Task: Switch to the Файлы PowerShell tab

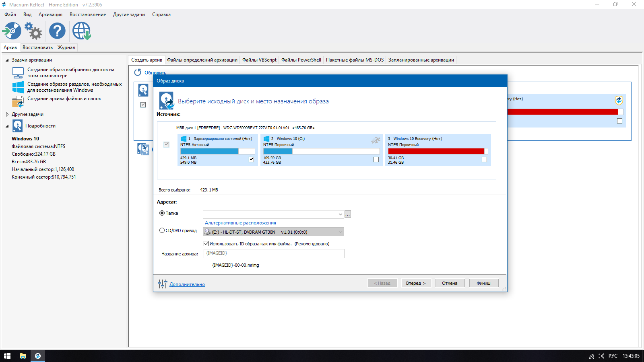Action: tap(301, 60)
